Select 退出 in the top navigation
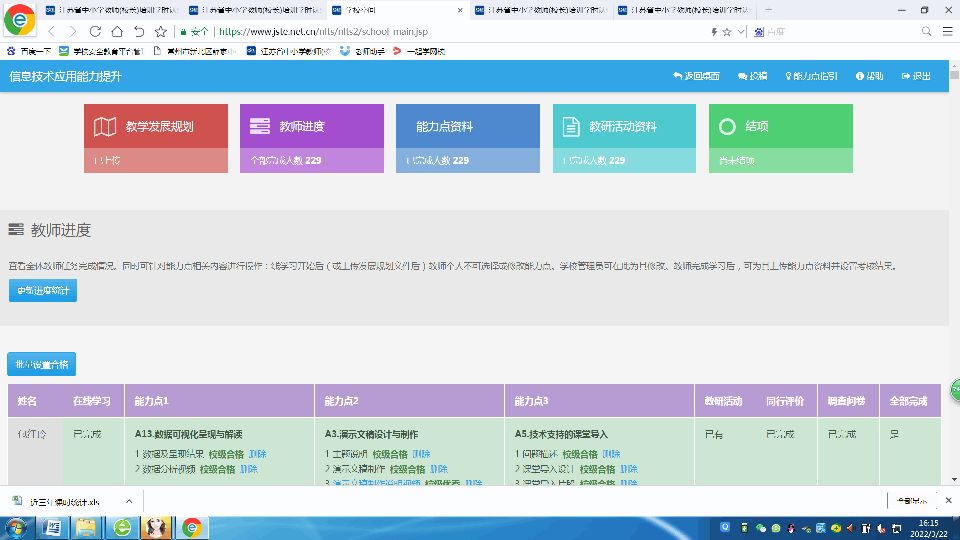This screenshot has width=960, height=540. click(x=915, y=76)
